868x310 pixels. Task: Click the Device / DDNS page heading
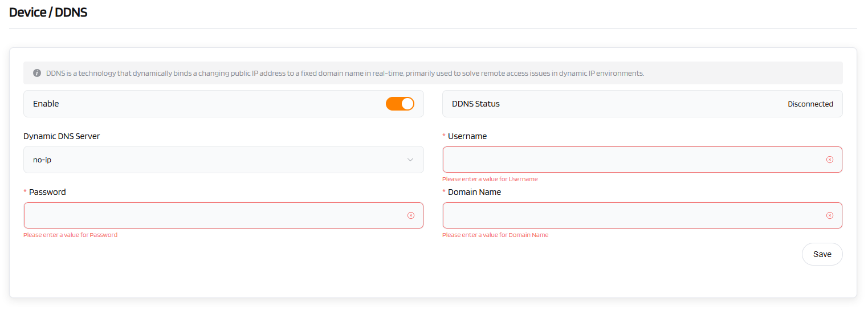click(48, 12)
